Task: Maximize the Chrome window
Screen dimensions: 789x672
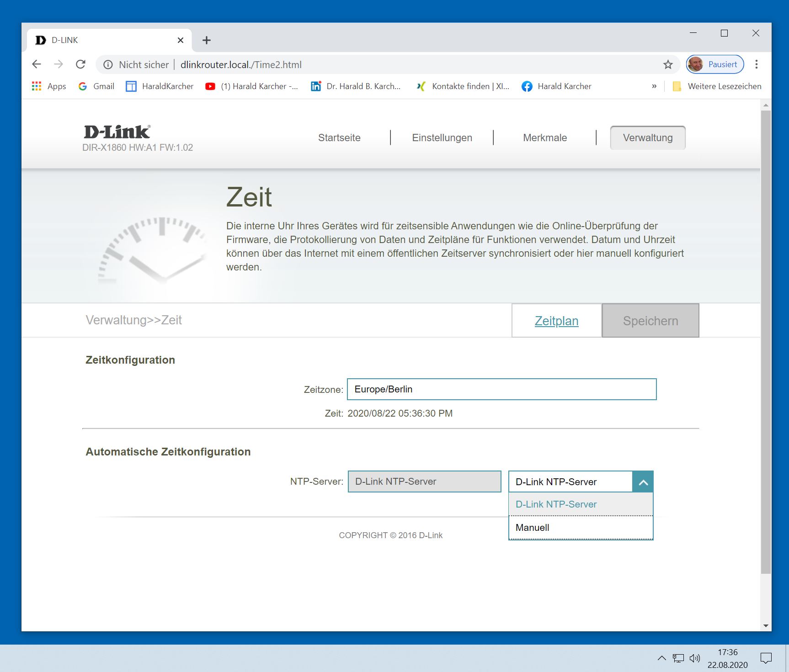Action: (724, 33)
